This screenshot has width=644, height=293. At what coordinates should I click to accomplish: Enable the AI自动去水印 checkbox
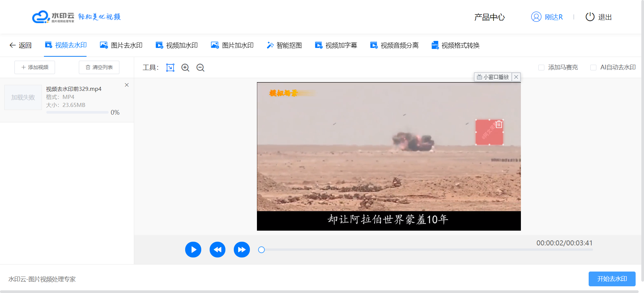tap(593, 67)
